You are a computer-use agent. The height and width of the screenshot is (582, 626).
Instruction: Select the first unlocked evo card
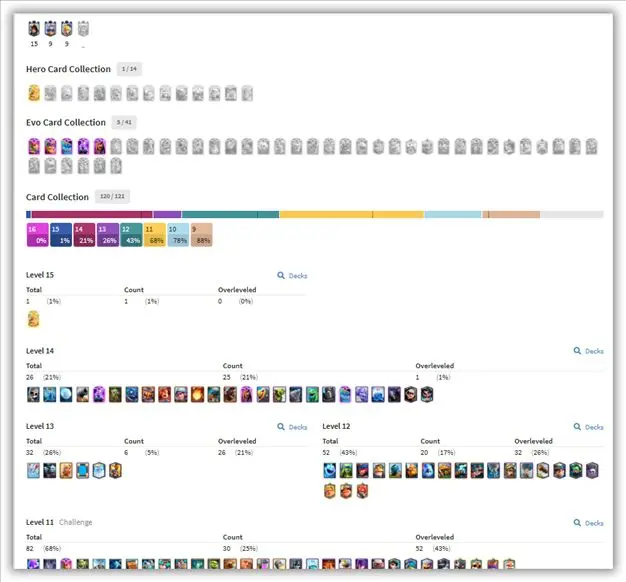[34, 146]
